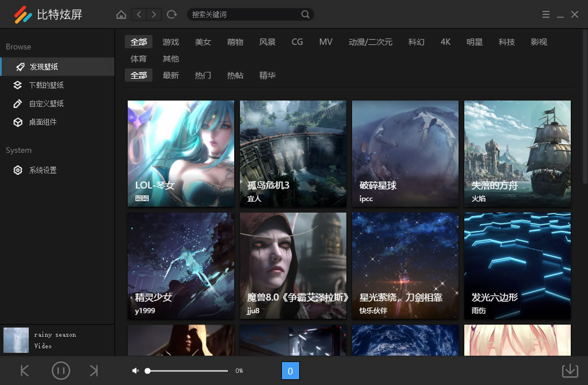Open the hamburger main menu
Image resolution: width=588 pixels, height=385 pixels.
[x=546, y=14]
